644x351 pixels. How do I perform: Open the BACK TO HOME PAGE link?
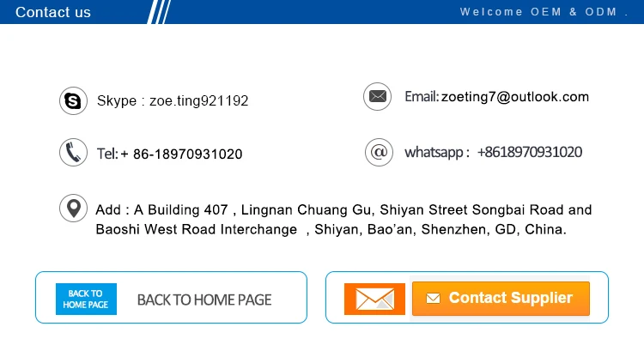coord(204,300)
